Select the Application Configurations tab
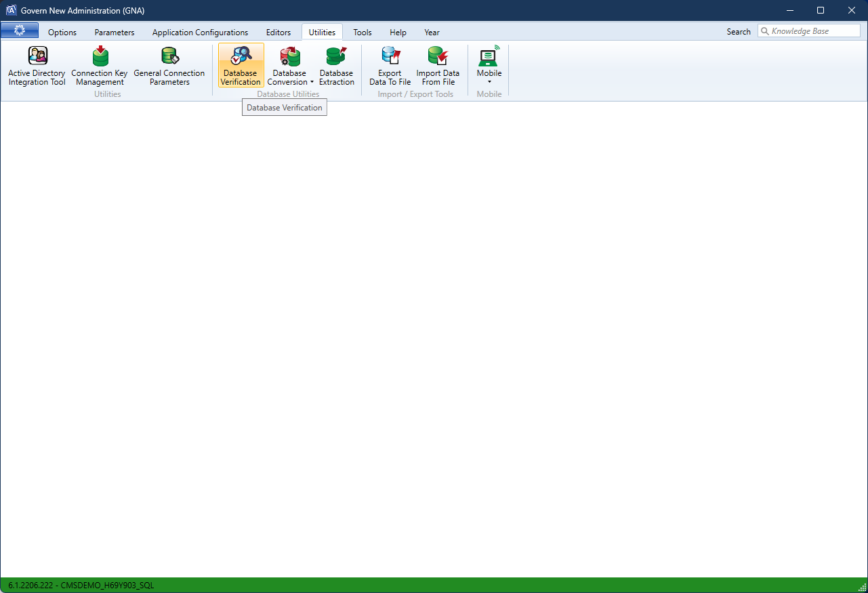Image resolution: width=868 pixels, height=593 pixels. click(x=200, y=33)
